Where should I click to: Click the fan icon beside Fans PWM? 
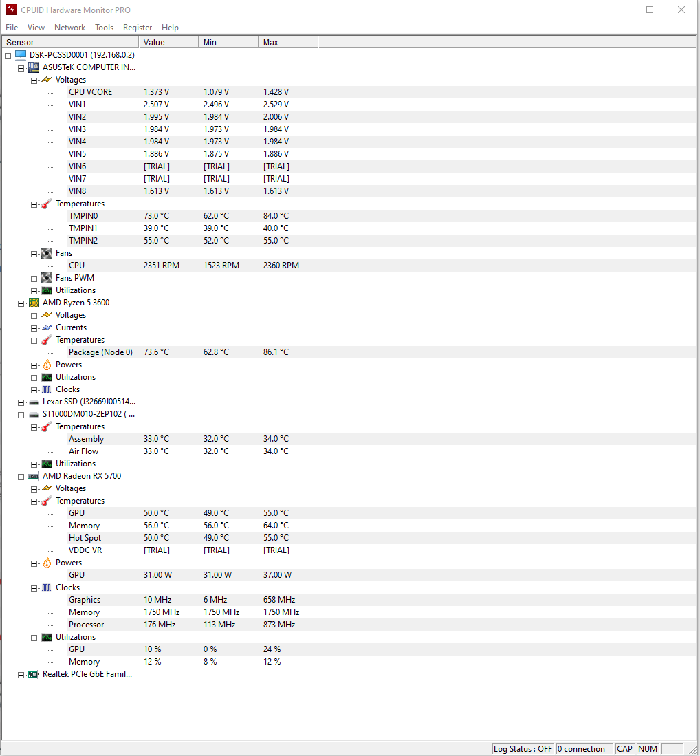pyautogui.click(x=47, y=278)
